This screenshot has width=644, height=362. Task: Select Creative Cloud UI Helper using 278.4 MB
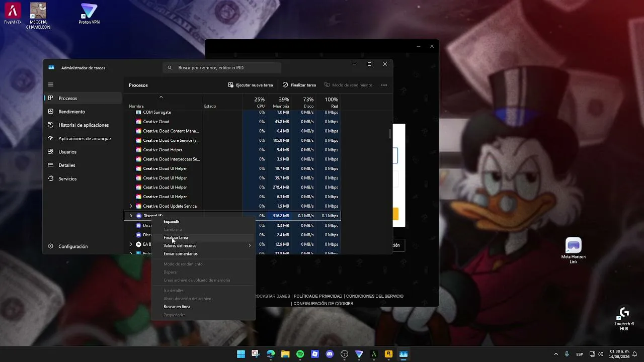(x=232, y=188)
